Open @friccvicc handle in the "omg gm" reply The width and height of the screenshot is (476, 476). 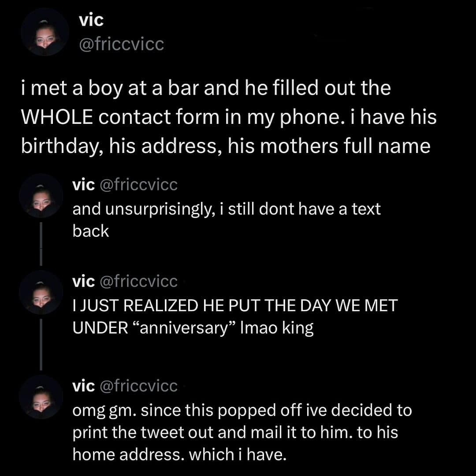tap(139, 386)
